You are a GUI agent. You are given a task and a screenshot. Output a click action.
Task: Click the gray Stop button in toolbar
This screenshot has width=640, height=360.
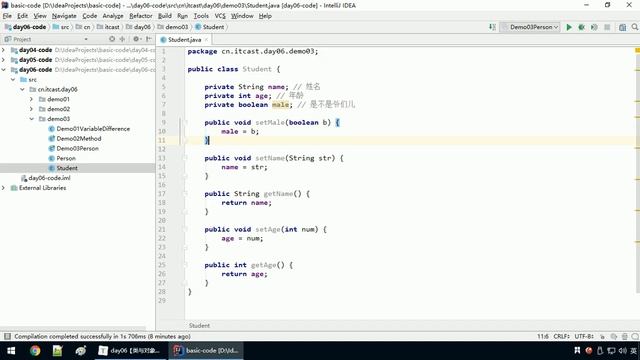607,27
